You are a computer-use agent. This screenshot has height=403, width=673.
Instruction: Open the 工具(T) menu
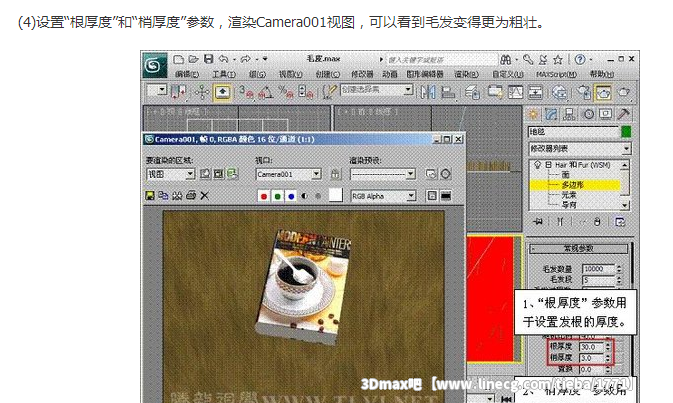coord(224,74)
